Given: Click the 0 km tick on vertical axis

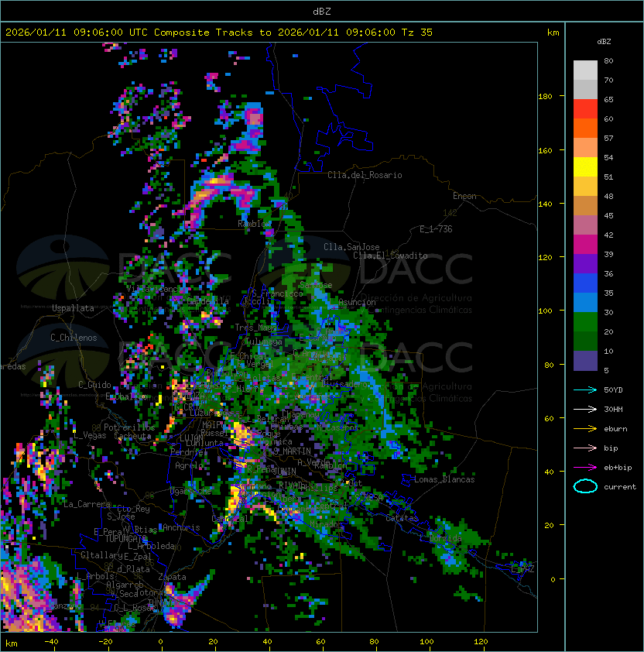Looking at the screenshot, I should coord(553,579).
